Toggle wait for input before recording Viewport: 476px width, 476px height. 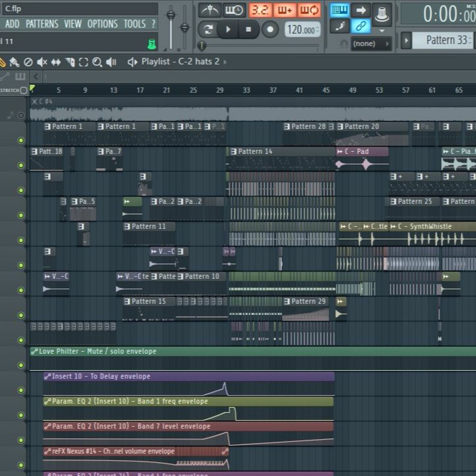(x=234, y=10)
